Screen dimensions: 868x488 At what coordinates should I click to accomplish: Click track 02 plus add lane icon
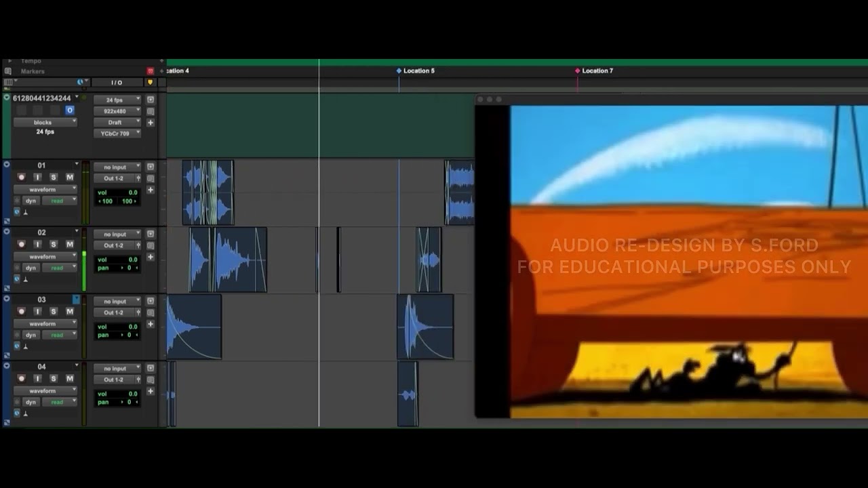[151, 257]
